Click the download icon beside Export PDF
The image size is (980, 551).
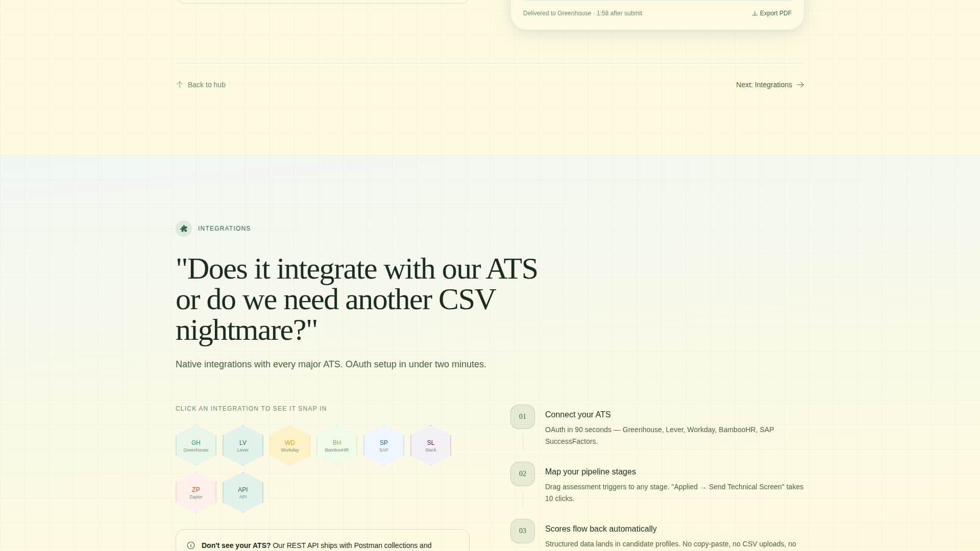click(755, 13)
